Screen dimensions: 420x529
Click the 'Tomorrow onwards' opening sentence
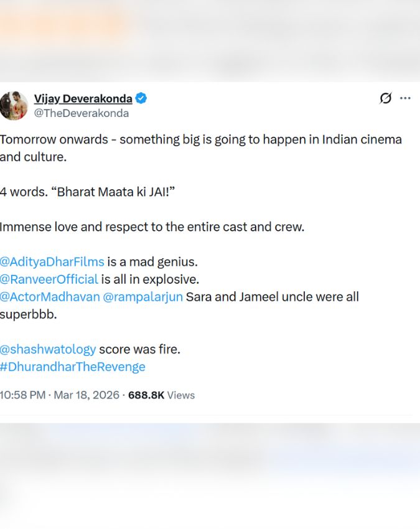point(201,148)
